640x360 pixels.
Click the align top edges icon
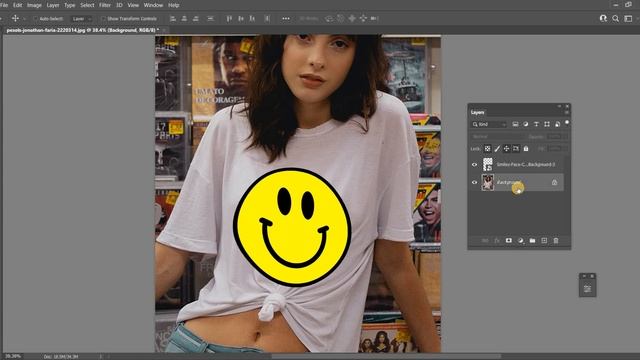pos(229,18)
